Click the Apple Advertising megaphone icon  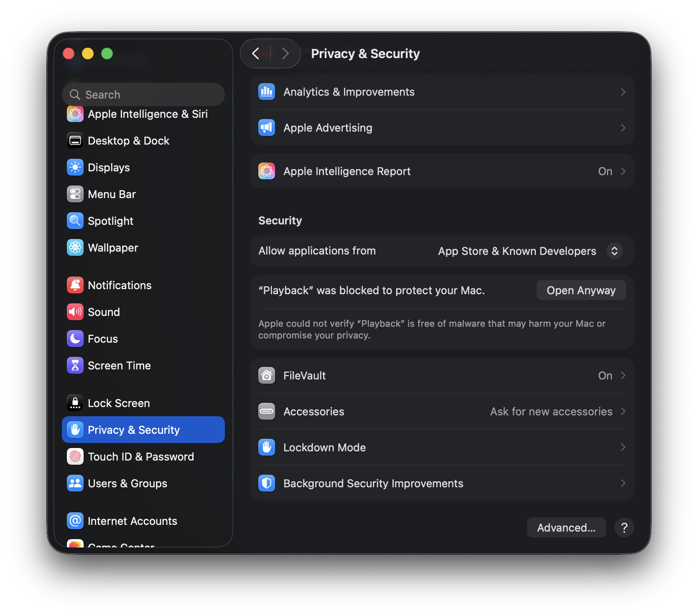[x=267, y=128]
